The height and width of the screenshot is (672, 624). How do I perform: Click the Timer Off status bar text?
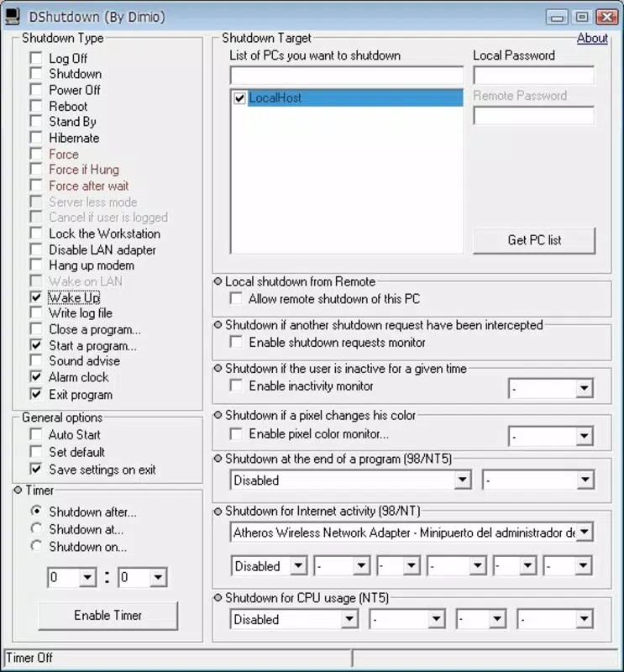tap(29, 658)
